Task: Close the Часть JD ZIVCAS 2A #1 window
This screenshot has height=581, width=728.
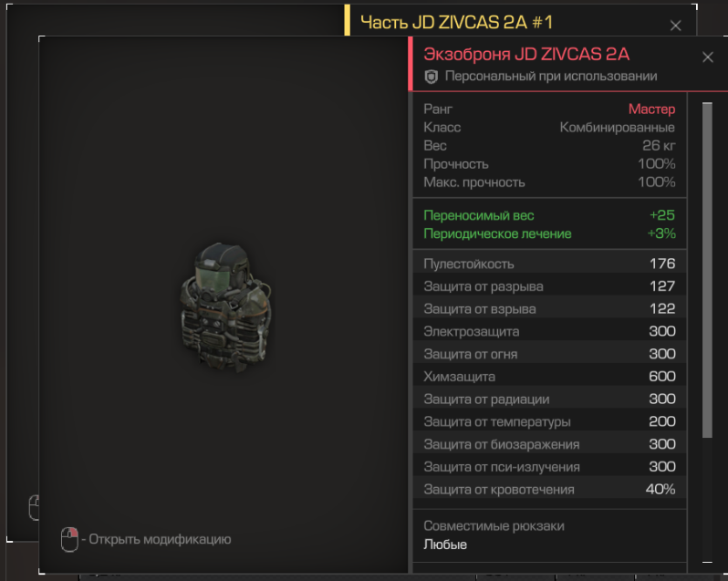Action: pos(675,26)
